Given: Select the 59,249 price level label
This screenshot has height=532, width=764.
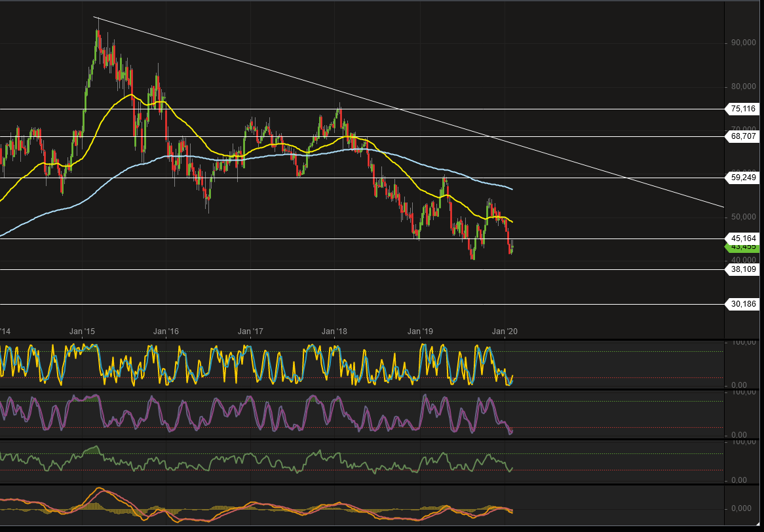Looking at the screenshot, I should click(742, 178).
